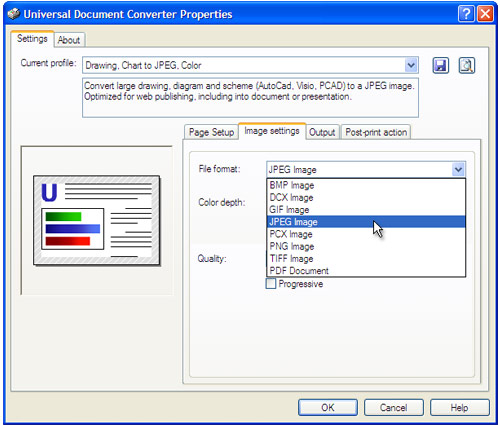This screenshot has height=426, width=500.
Task: Go to the Output tab
Action: tap(322, 132)
